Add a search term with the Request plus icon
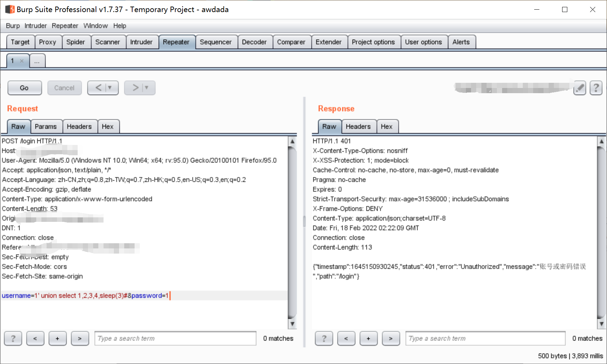The width and height of the screenshot is (607, 364). coord(58,338)
